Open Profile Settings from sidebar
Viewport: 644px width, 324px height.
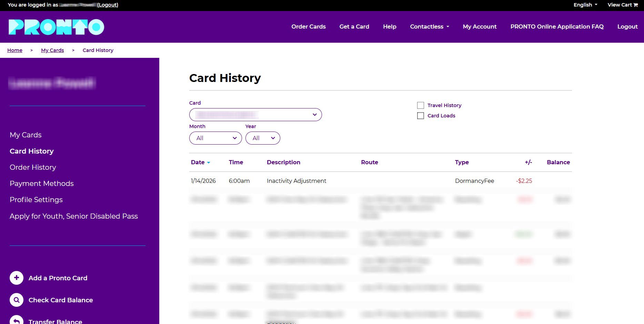tap(36, 199)
